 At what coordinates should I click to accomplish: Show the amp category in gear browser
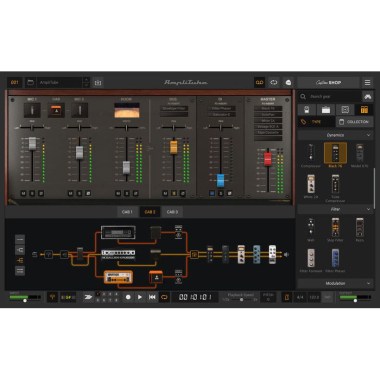(326, 110)
